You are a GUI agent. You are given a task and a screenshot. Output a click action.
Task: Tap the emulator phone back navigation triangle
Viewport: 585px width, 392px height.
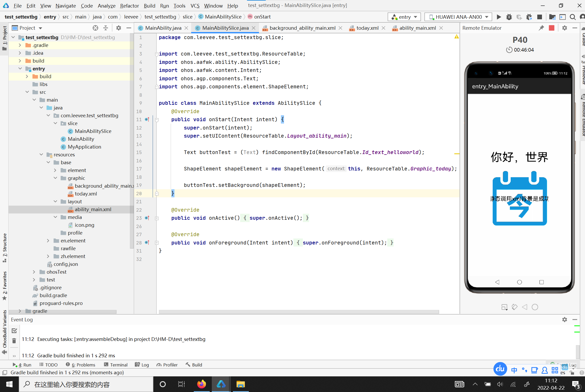click(x=497, y=282)
